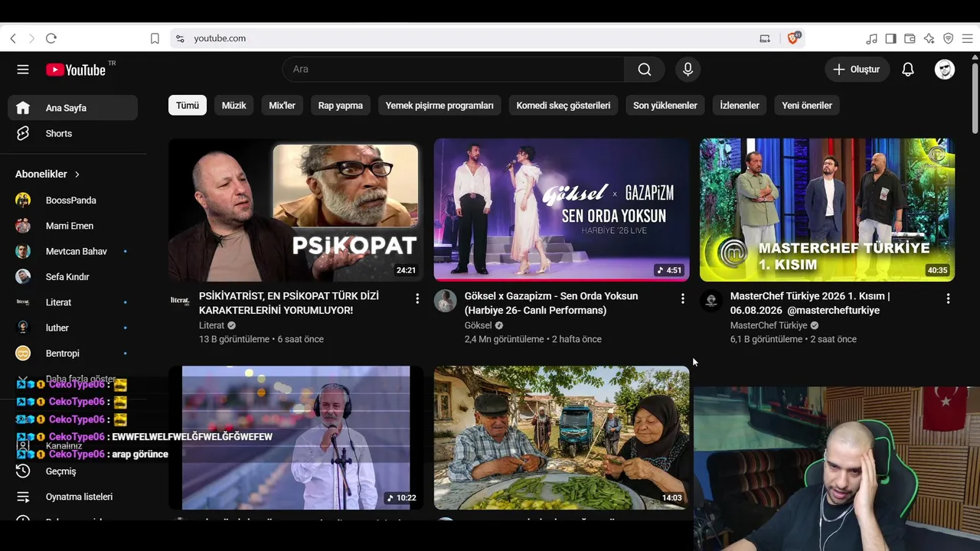Play the singer video thumbnail lasting 10:22
980x551 pixels.
[x=296, y=438]
